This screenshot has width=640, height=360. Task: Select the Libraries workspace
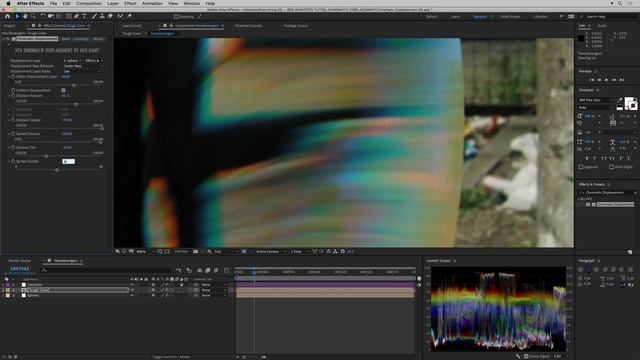(540, 16)
